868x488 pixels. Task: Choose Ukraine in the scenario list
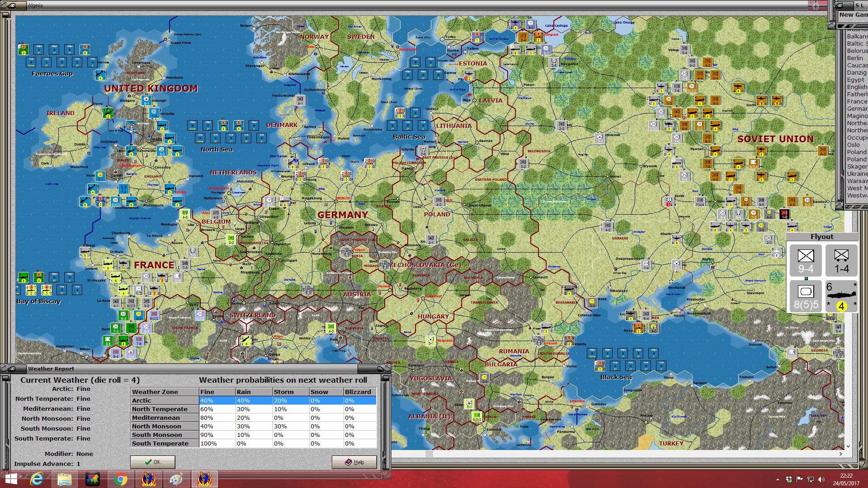(x=857, y=174)
